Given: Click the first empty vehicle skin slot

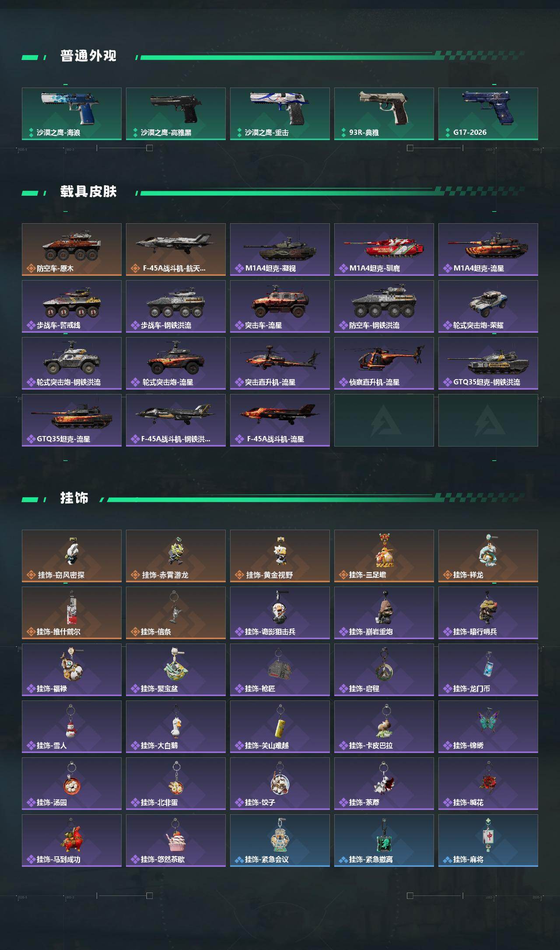Looking at the screenshot, I should [384, 420].
